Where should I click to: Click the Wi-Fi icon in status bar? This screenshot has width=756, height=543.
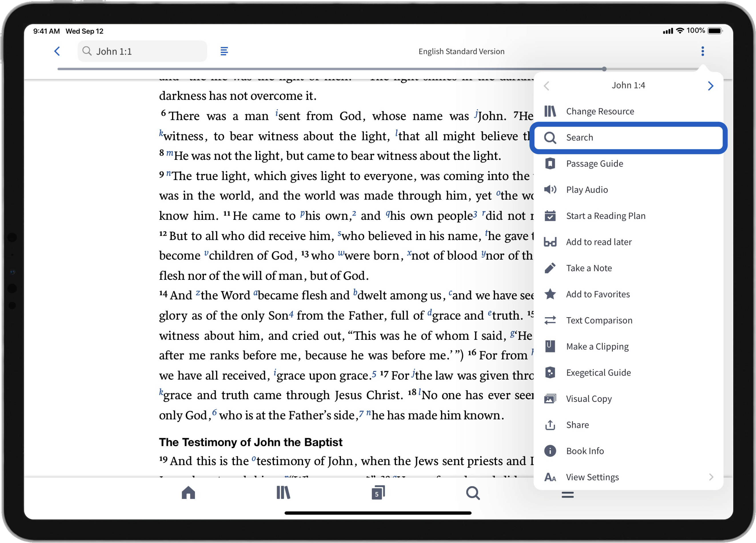(680, 31)
